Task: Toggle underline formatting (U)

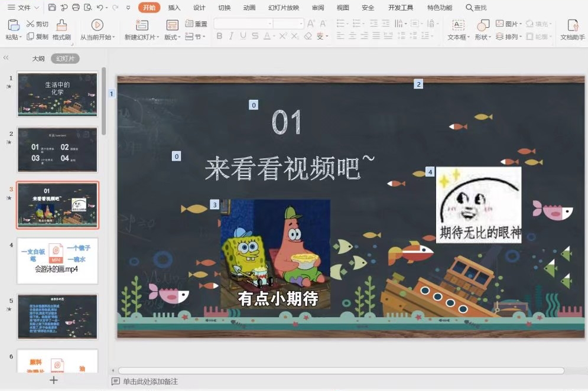Action: (243, 36)
